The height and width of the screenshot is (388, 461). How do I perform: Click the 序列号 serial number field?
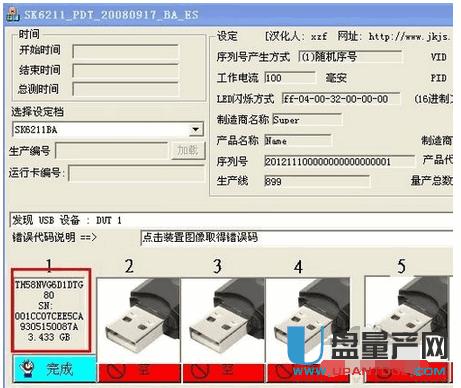coord(339,162)
